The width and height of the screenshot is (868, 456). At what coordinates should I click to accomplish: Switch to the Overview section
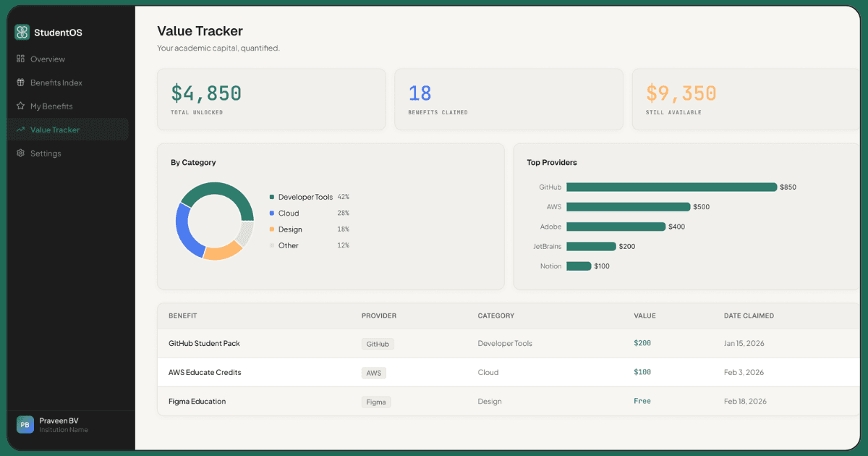click(x=47, y=59)
